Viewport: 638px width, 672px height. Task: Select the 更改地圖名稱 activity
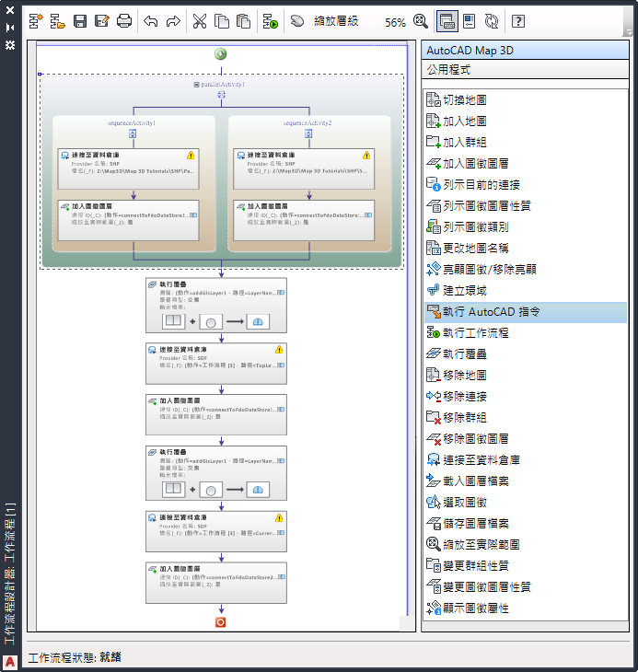point(526,249)
